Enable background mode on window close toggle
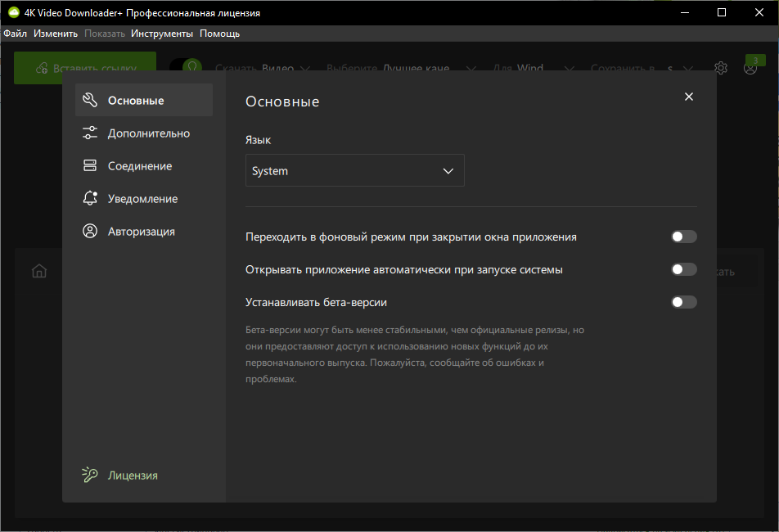 684,237
